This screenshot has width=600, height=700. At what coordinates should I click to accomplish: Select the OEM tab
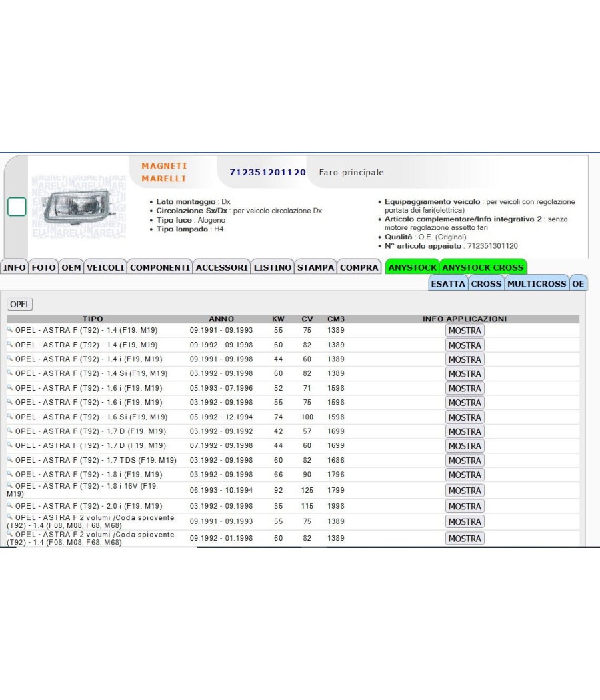[x=71, y=267]
